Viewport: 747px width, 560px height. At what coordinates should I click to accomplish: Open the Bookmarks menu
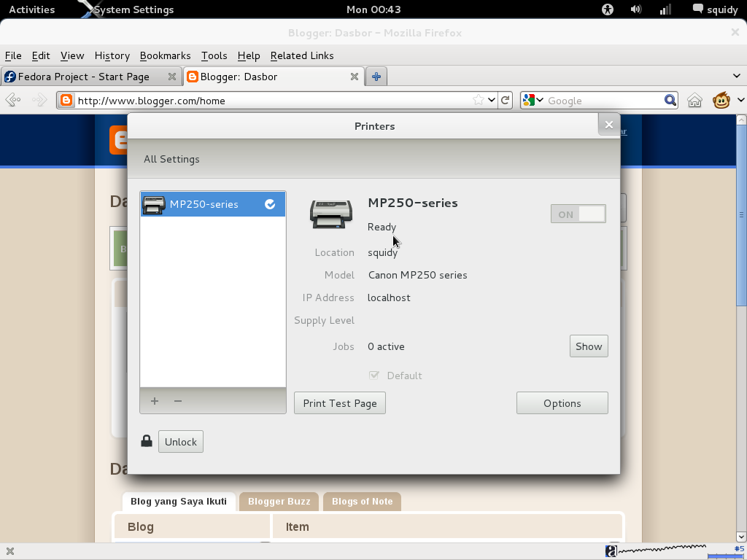click(166, 55)
